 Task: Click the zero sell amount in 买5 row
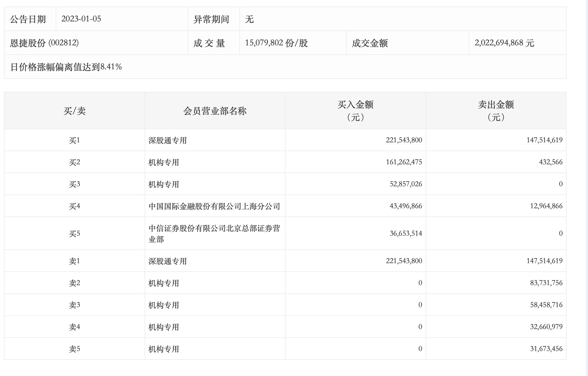point(561,233)
